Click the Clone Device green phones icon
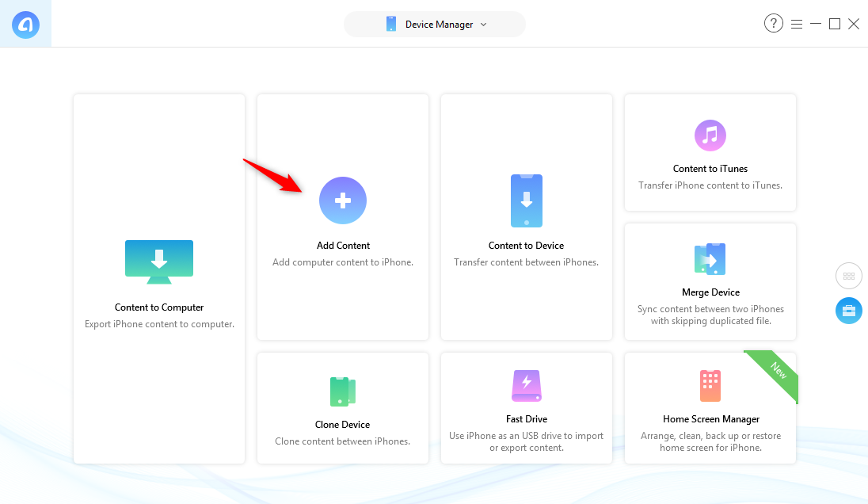 pos(343,391)
